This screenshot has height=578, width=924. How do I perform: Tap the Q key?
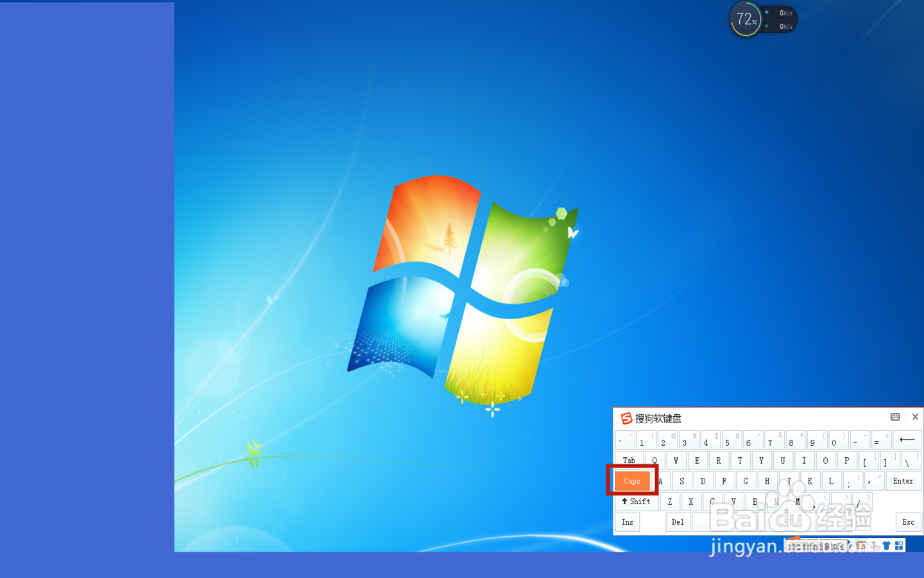[x=654, y=460]
